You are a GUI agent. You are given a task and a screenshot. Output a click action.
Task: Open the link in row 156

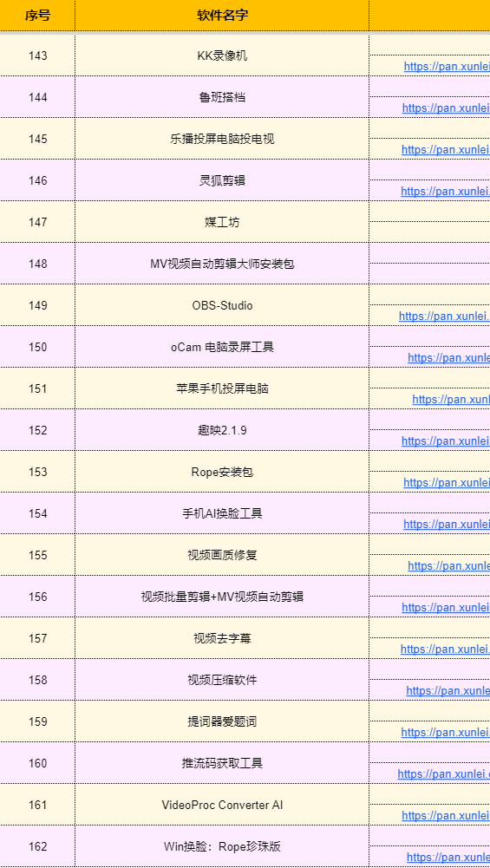tap(446, 607)
